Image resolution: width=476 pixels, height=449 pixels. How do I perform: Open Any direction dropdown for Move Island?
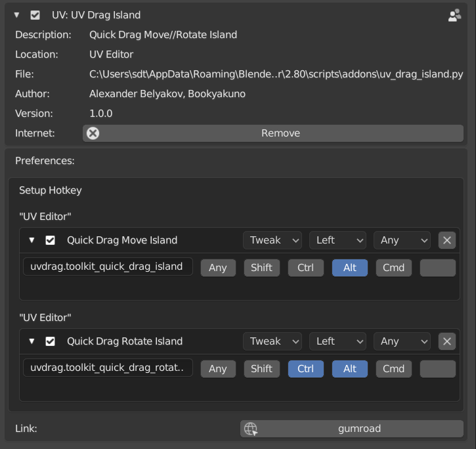402,240
